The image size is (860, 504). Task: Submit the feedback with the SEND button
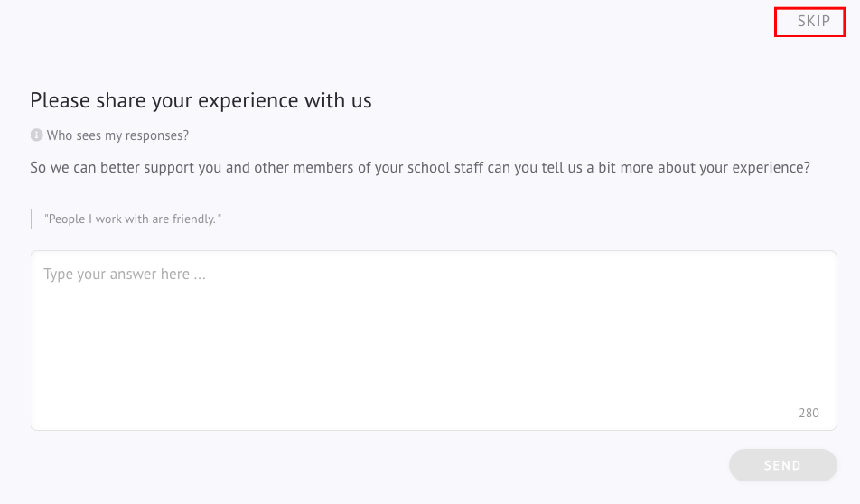coord(782,465)
